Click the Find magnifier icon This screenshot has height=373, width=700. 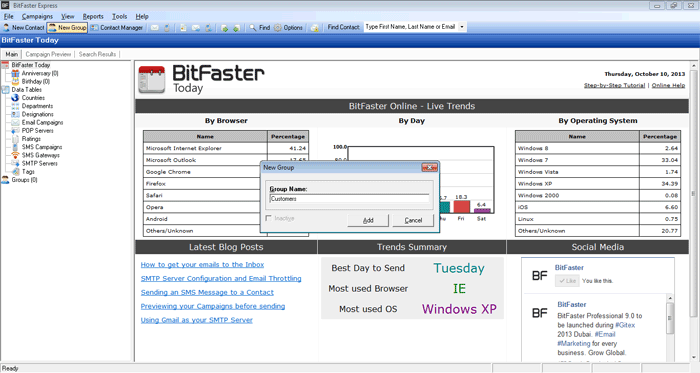click(x=253, y=28)
